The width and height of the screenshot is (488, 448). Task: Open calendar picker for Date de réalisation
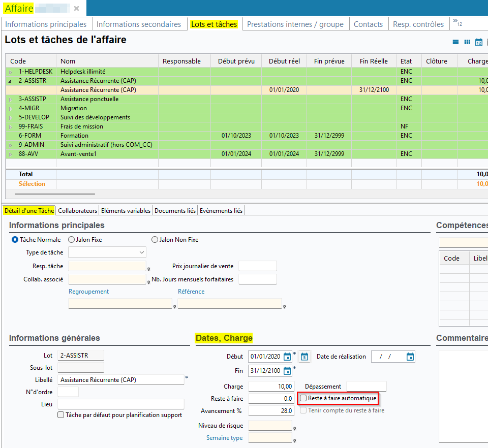(x=410, y=357)
